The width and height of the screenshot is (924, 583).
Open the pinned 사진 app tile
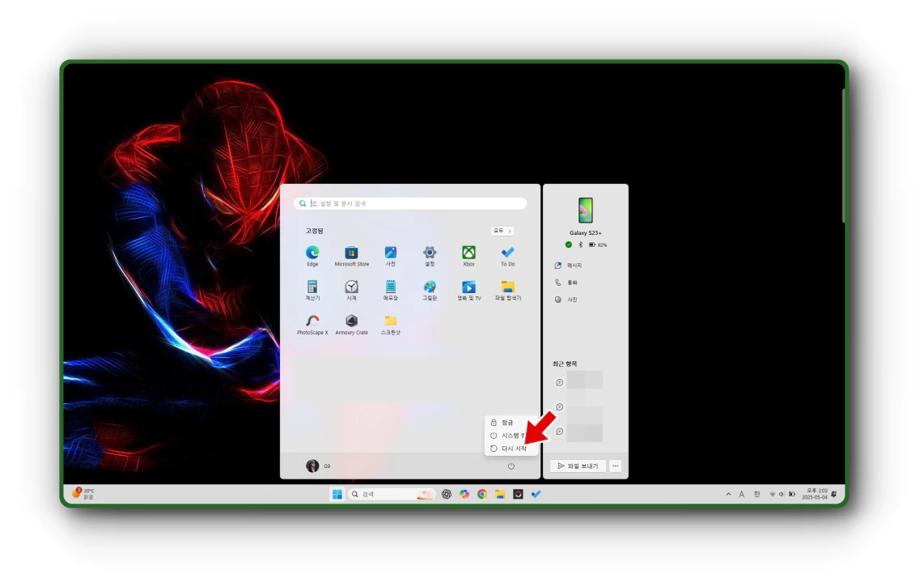click(390, 256)
